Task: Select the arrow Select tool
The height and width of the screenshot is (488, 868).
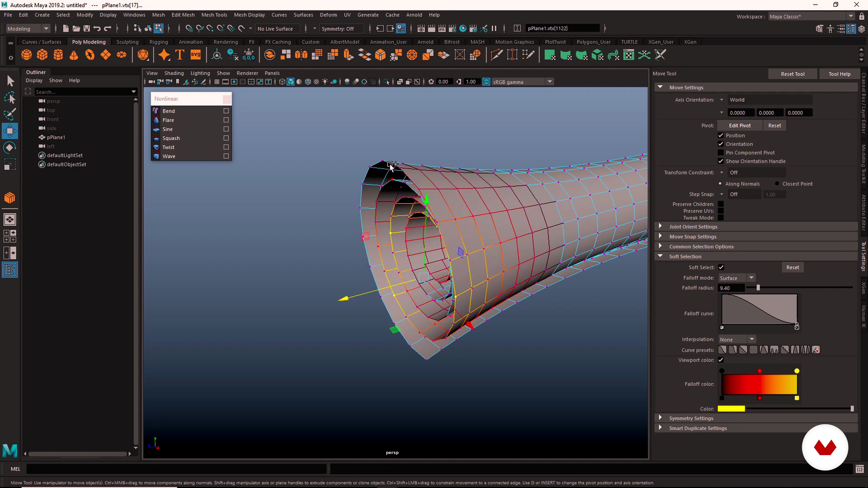Action: click(x=10, y=81)
